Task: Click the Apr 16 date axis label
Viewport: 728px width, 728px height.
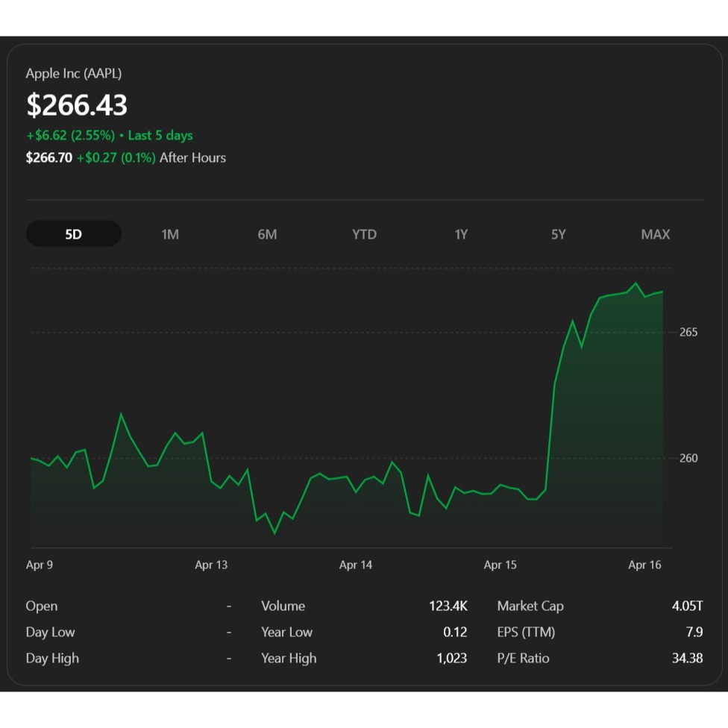Action: click(x=644, y=565)
